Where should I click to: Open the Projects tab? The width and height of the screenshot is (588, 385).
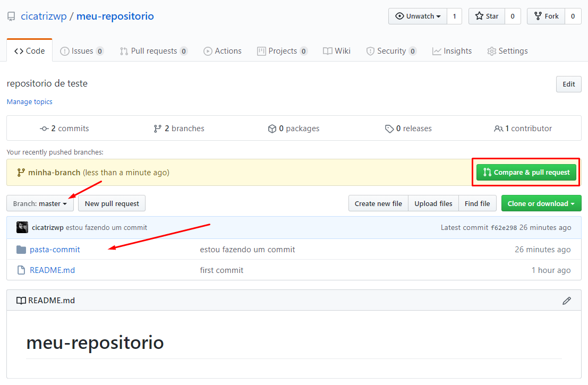click(283, 51)
